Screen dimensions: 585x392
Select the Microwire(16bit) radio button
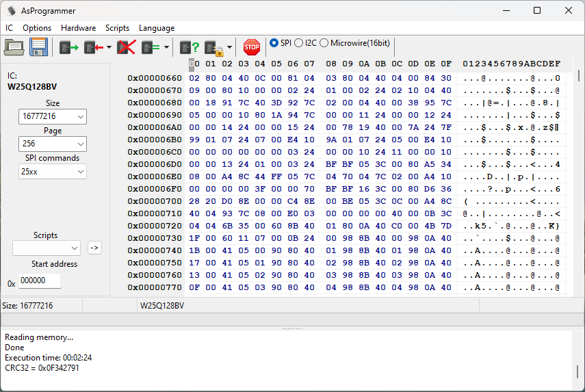tap(324, 43)
